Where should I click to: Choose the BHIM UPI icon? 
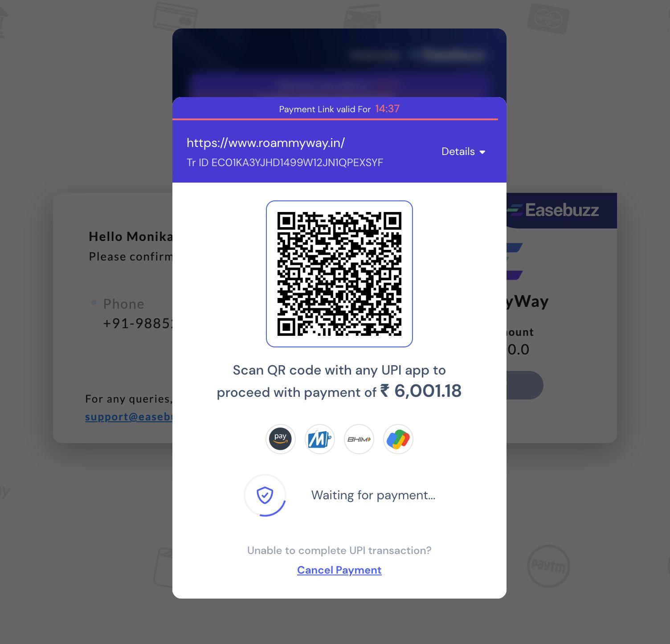pos(359,439)
